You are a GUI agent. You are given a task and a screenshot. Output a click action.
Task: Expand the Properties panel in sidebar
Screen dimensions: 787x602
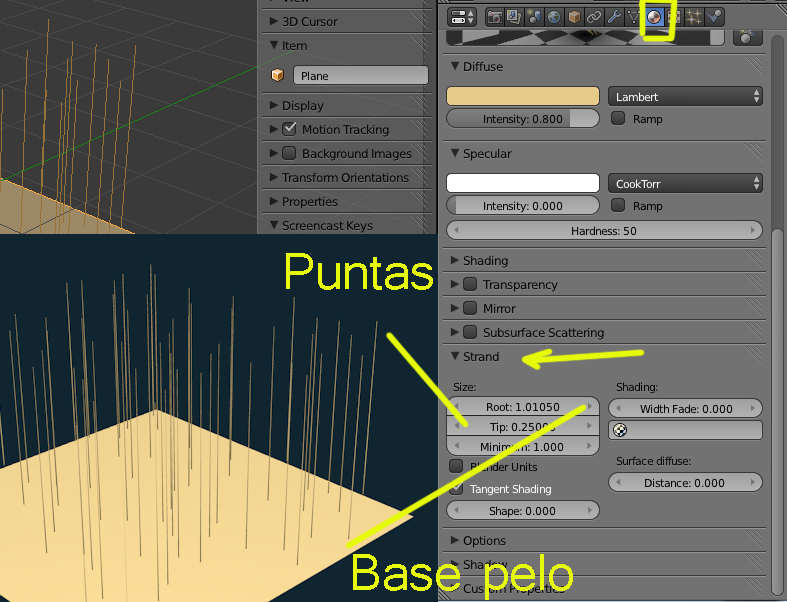tap(274, 201)
